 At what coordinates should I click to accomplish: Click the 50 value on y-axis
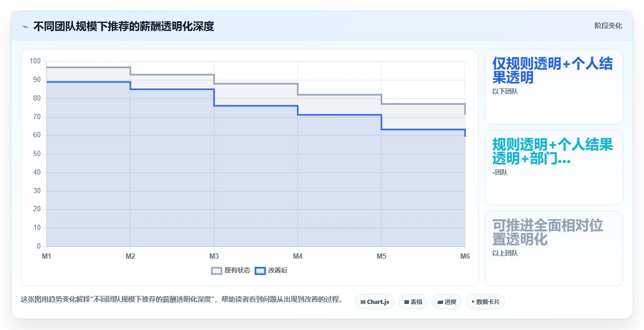(x=37, y=154)
